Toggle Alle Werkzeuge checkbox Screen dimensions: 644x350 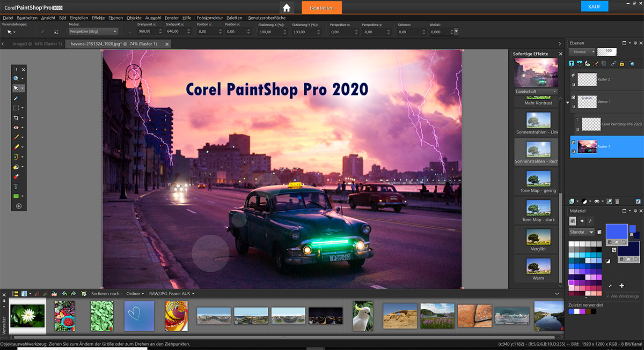[x=608, y=296]
